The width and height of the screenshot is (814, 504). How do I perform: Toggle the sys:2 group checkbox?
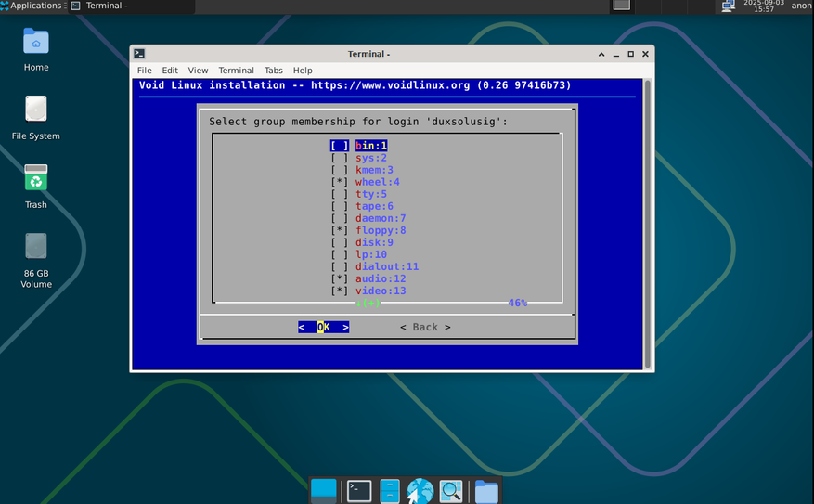(x=340, y=158)
